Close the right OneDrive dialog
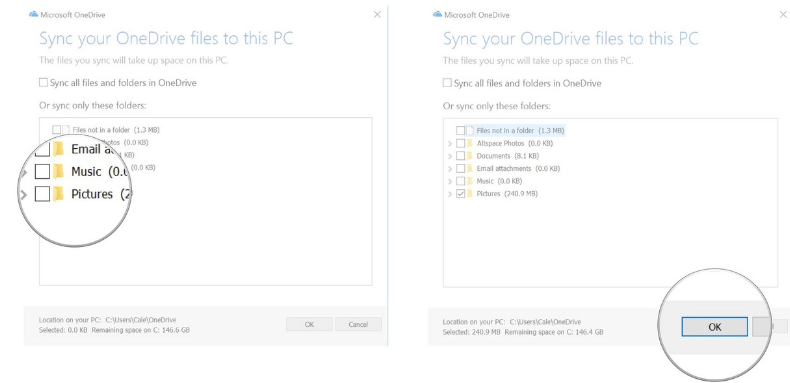The height and width of the screenshot is (383, 790). pos(783,15)
